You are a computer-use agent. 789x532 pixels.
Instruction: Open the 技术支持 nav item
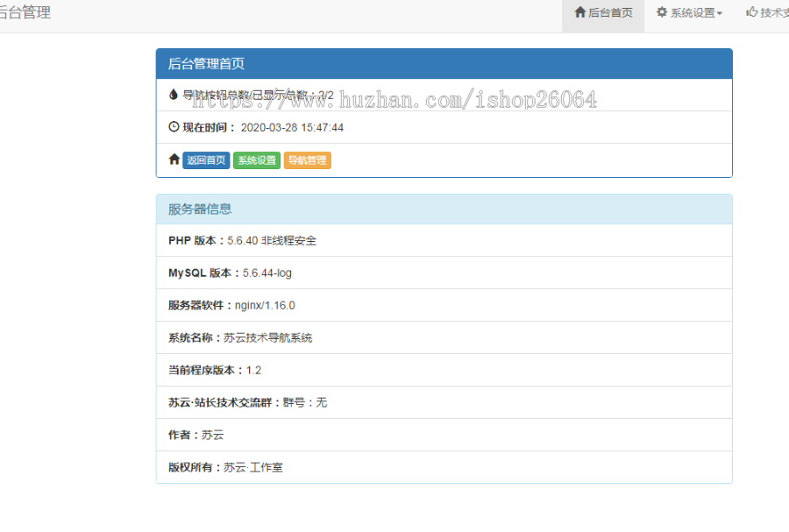click(767, 13)
